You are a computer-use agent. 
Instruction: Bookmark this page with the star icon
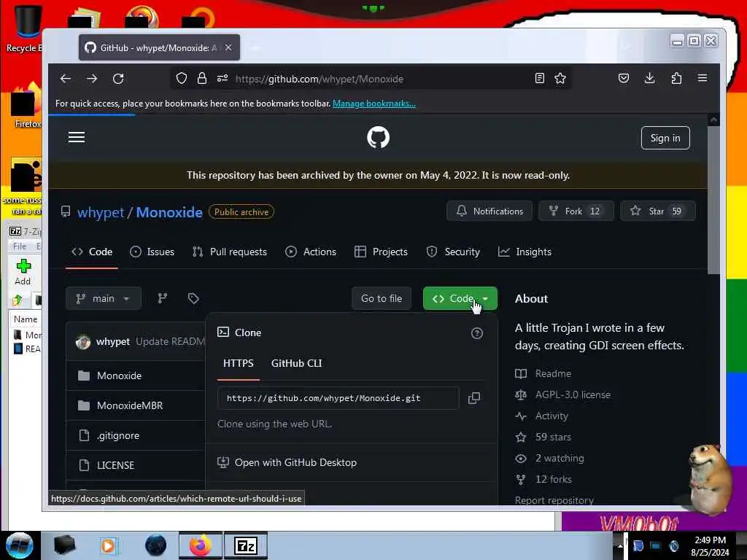pyautogui.click(x=560, y=79)
